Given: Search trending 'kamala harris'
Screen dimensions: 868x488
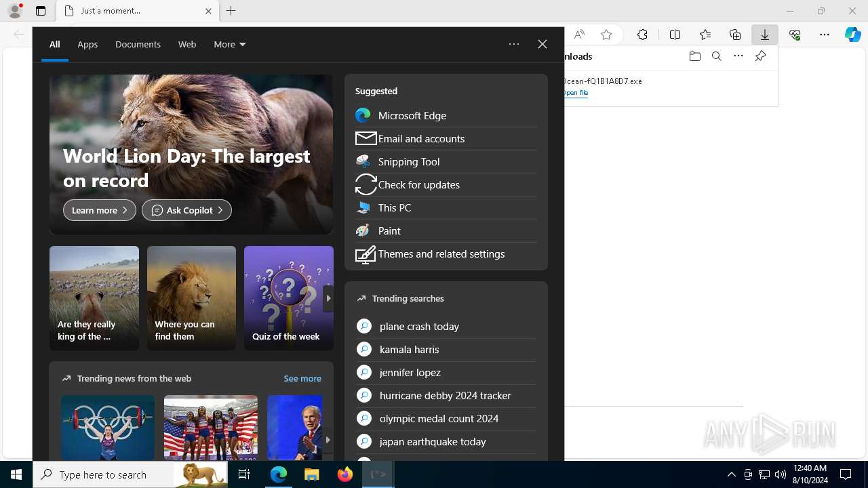Looking at the screenshot, I should pos(446,349).
